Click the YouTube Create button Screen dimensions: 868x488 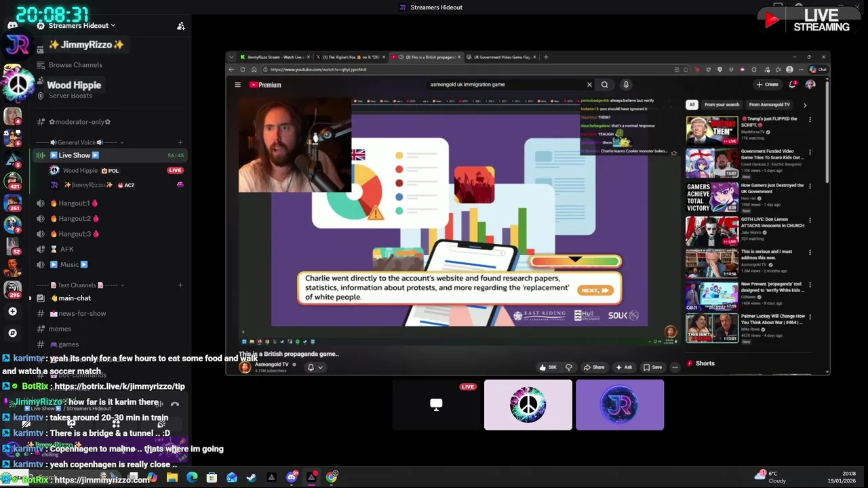tap(768, 85)
